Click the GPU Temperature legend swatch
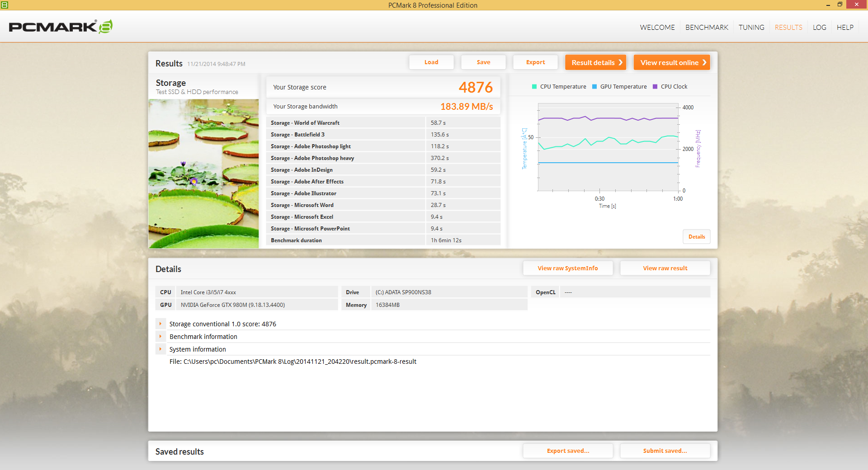 (594, 87)
